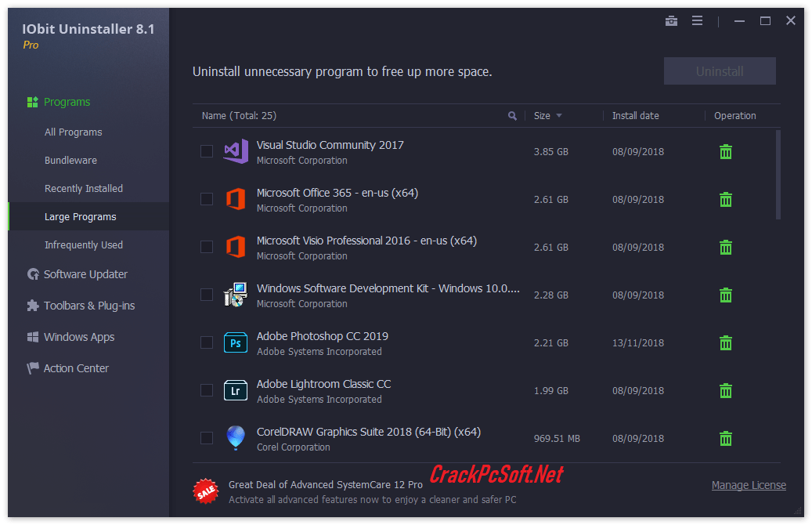Click Corel Corporation publisher text
The width and height of the screenshot is (812, 525).
[x=293, y=447]
